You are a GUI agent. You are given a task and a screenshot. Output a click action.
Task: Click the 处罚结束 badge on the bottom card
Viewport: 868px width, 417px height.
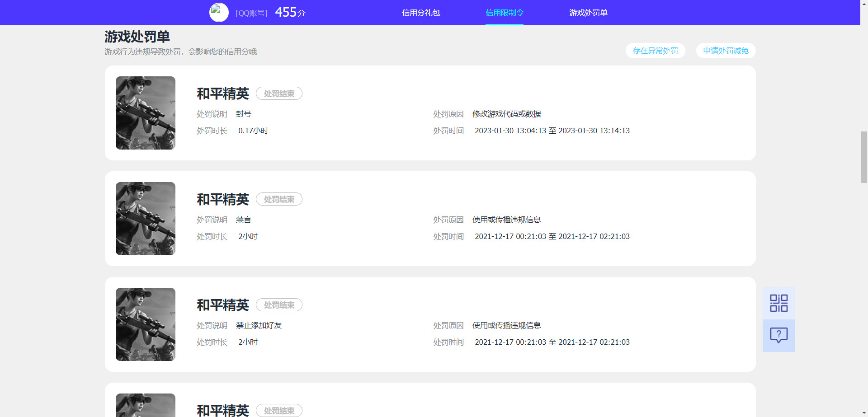[279, 411]
